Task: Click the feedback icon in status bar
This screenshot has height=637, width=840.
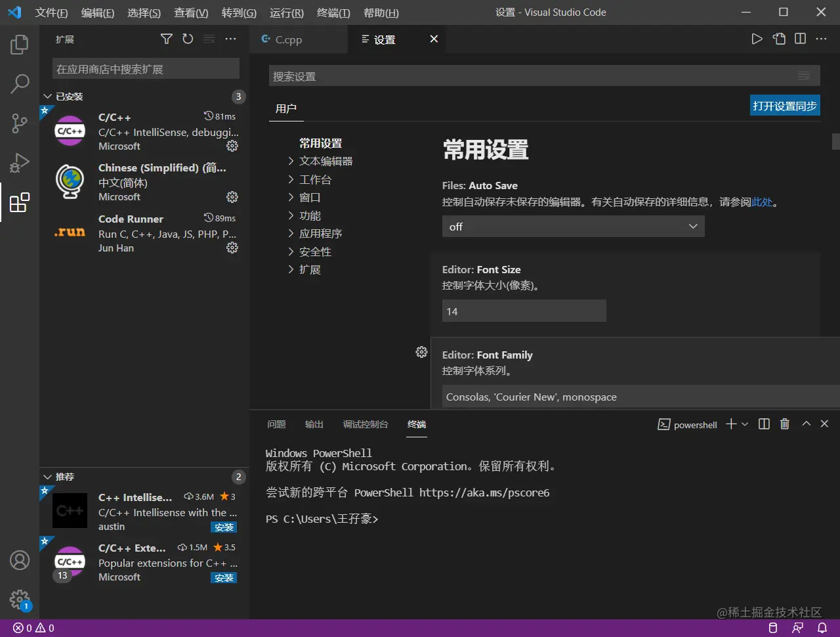Action: [798, 628]
